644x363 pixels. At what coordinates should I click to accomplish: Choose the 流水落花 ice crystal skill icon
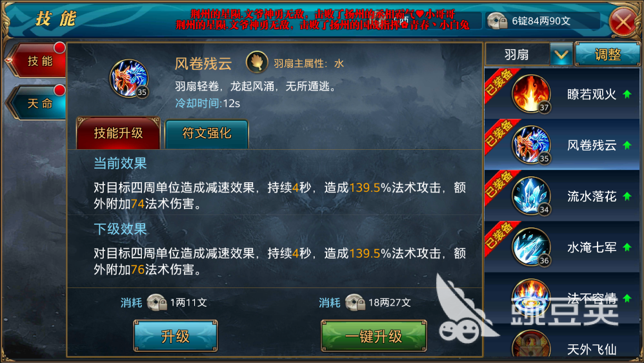coord(530,196)
